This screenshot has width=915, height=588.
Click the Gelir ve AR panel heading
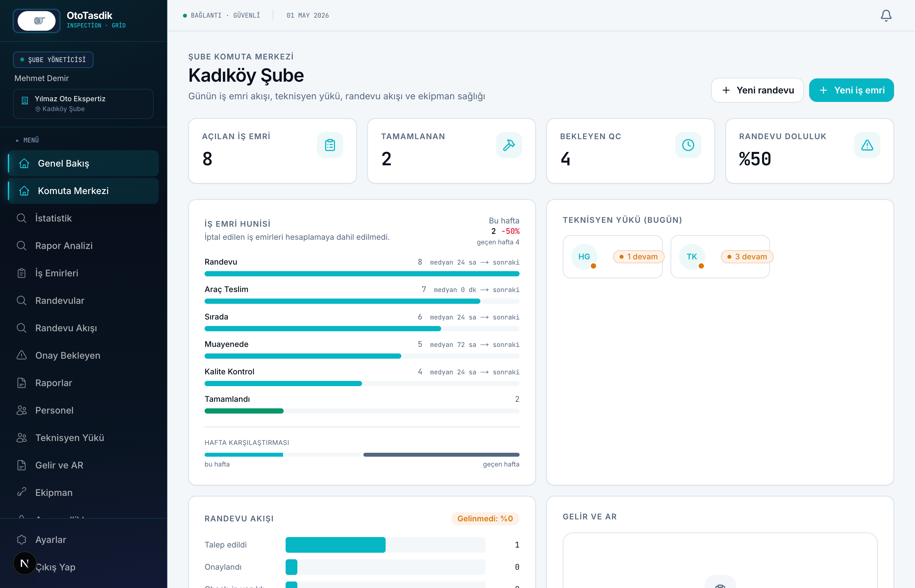pyautogui.click(x=590, y=516)
